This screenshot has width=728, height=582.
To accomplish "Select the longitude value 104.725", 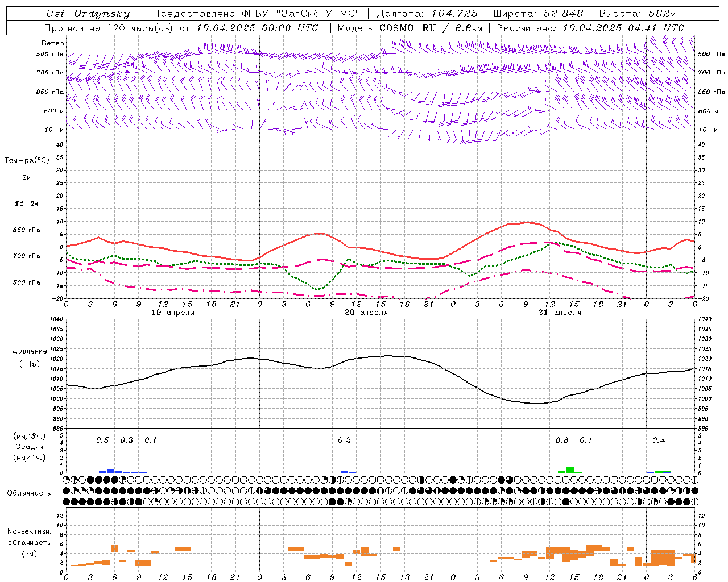I will (x=454, y=14).
